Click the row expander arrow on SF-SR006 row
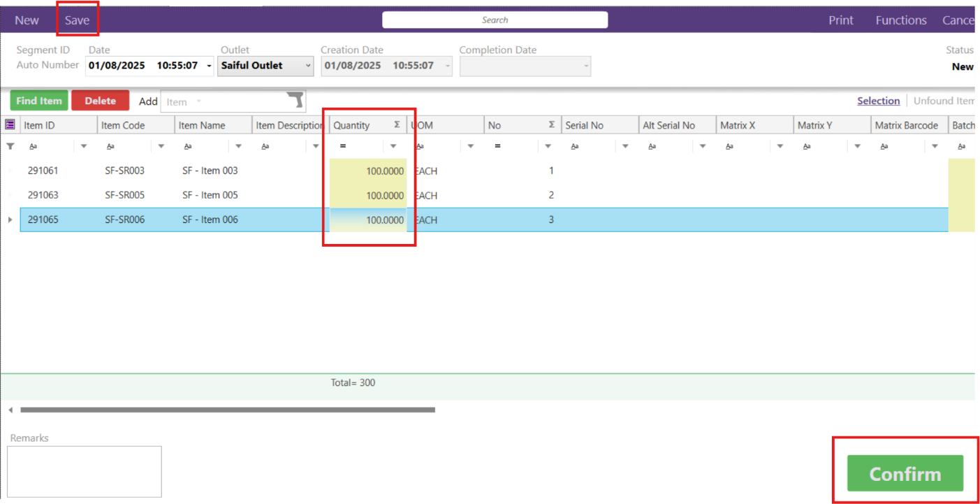The width and height of the screenshot is (980, 504). pyautogui.click(x=10, y=219)
